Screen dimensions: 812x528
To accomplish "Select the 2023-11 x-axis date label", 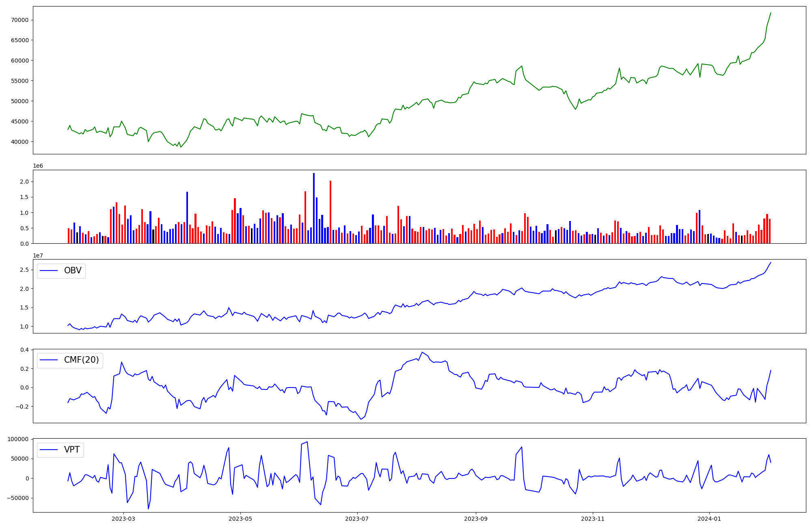I will [x=593, y=519].
